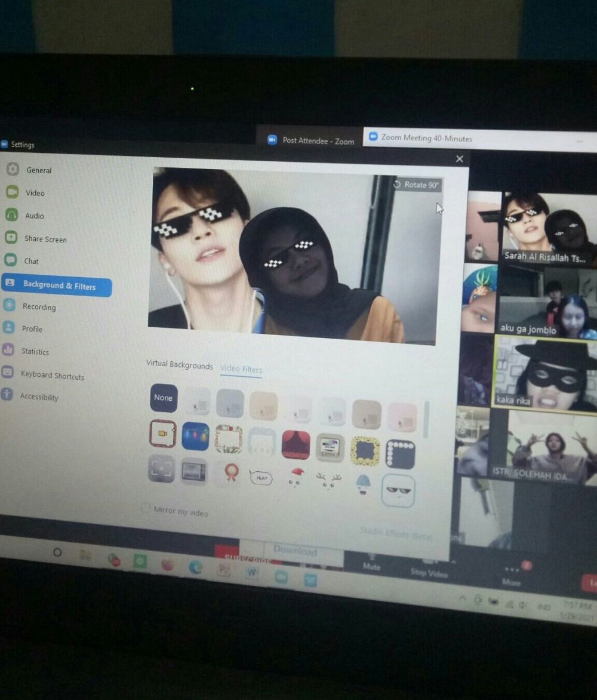Enable the Mirror my video checkbox

[x=146, y=508]
